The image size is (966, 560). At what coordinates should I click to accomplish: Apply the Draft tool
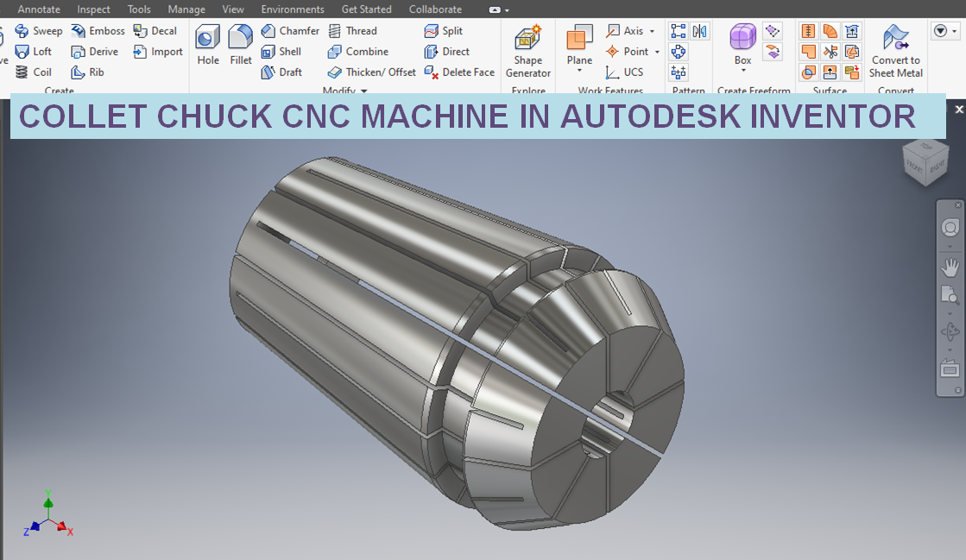tap(281, 72)
